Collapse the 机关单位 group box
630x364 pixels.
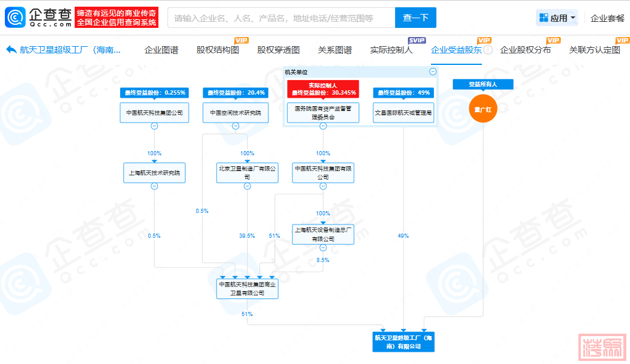433,72
